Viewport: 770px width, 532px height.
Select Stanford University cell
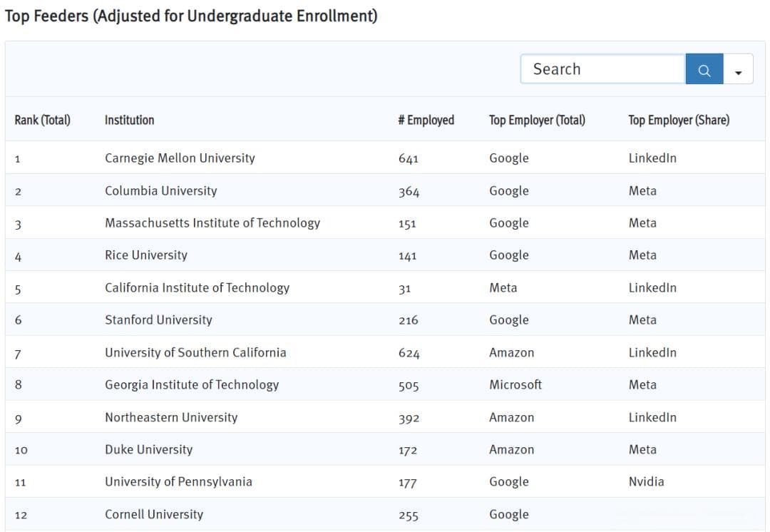tap(158, 320)
